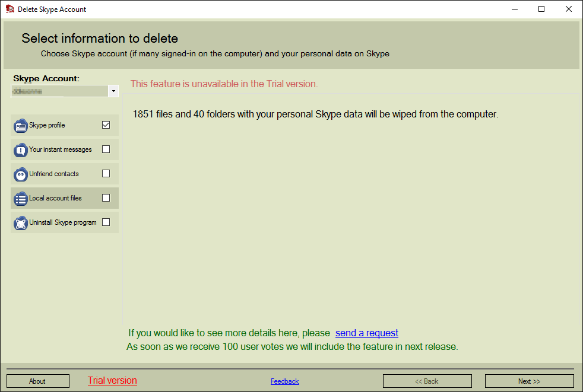Select the Unfriend contacts label

pyautogui.click(x=54, y=174)
